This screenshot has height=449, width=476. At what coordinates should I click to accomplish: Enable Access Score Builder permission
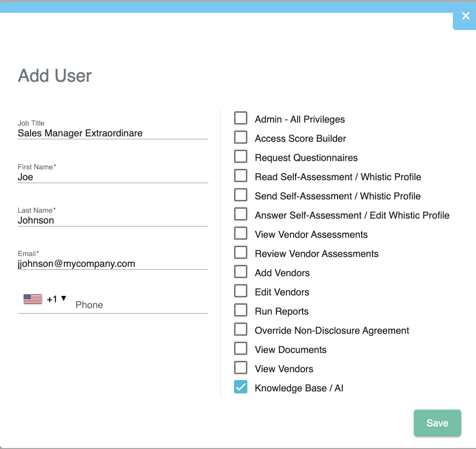(x=240, y=137)
